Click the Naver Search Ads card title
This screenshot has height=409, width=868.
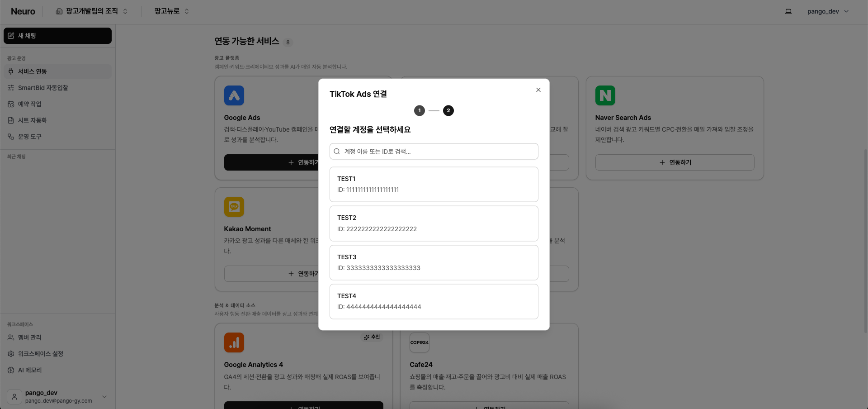point(623,118)
